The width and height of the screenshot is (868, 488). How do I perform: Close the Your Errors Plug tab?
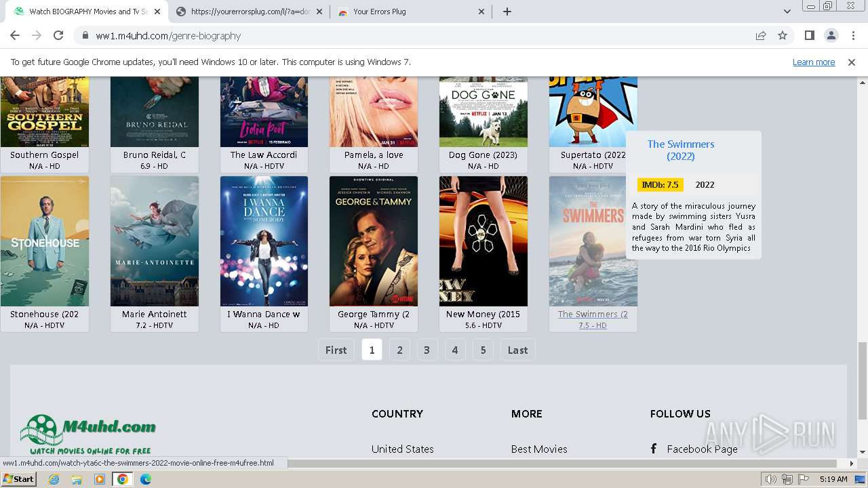click(x=481, y=12)
